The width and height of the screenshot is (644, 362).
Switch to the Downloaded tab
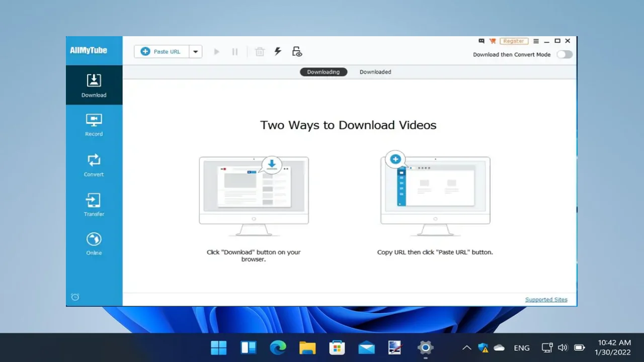(x=375, y=72)
